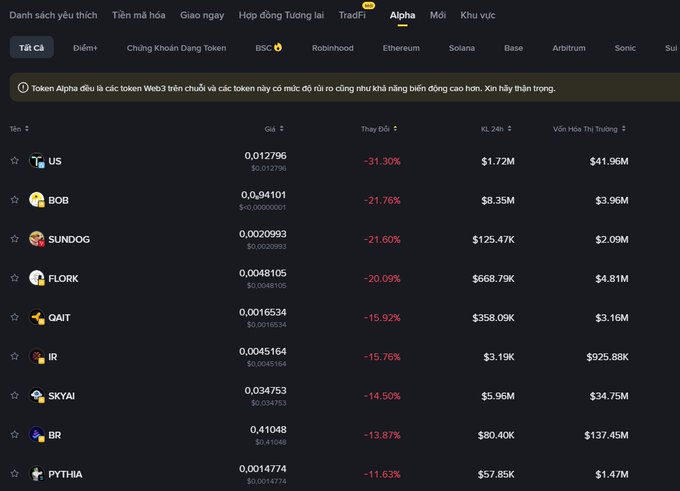Filter by Robinhood
The width and height of the screenshot is (680, 491).
tap(333, 48)
